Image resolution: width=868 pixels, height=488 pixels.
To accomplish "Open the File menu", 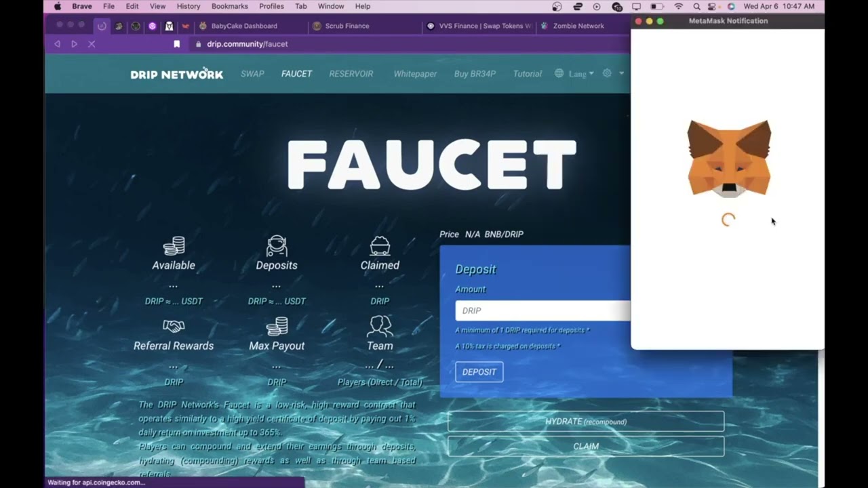I will 108,6.
